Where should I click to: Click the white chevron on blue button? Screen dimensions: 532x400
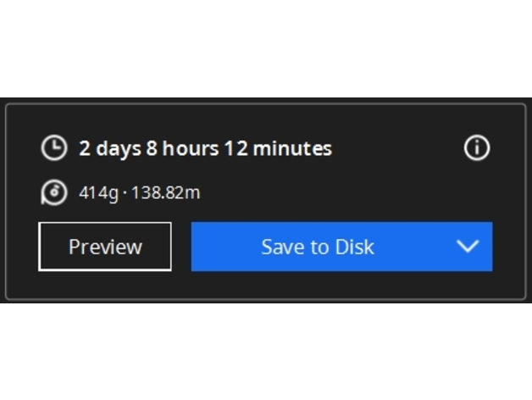pyautogui.click(x=468, y=246)
